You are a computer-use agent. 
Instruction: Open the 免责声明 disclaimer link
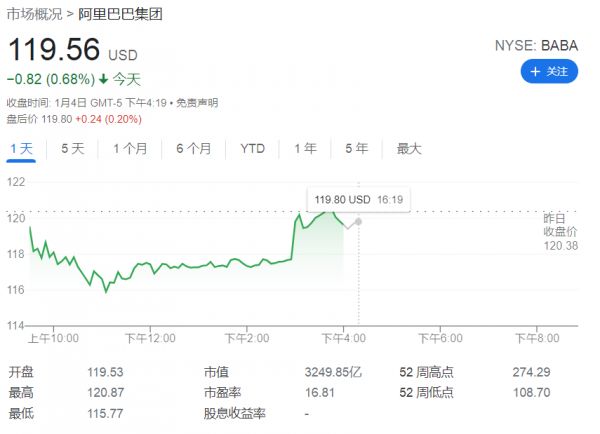pyautogui.click(x=197, y=103)
